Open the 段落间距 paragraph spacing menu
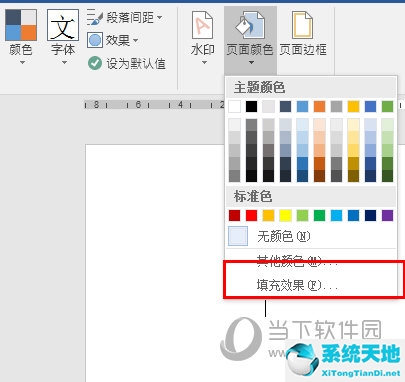Viewport: 405px width, 382px height. coord(125,18)
